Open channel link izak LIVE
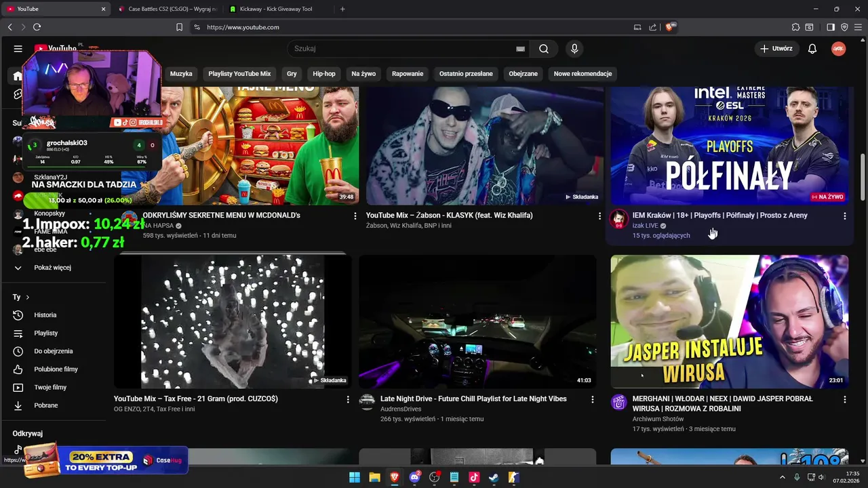This screenshot has height=488, width=868. click(x=646, y=226)
